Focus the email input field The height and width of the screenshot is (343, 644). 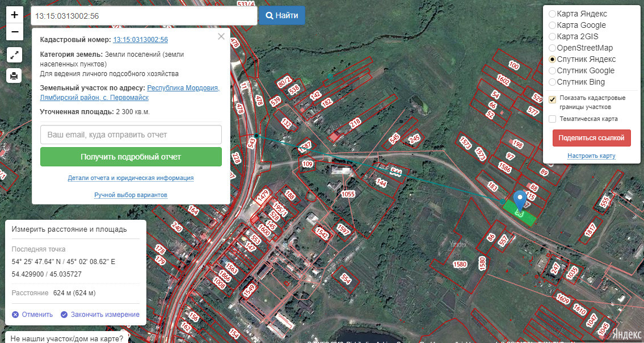131,135
